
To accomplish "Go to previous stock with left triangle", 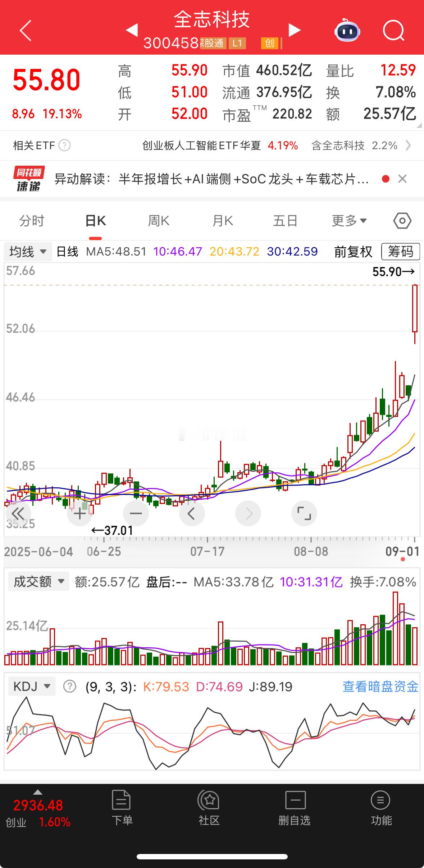I will [132, 30].
